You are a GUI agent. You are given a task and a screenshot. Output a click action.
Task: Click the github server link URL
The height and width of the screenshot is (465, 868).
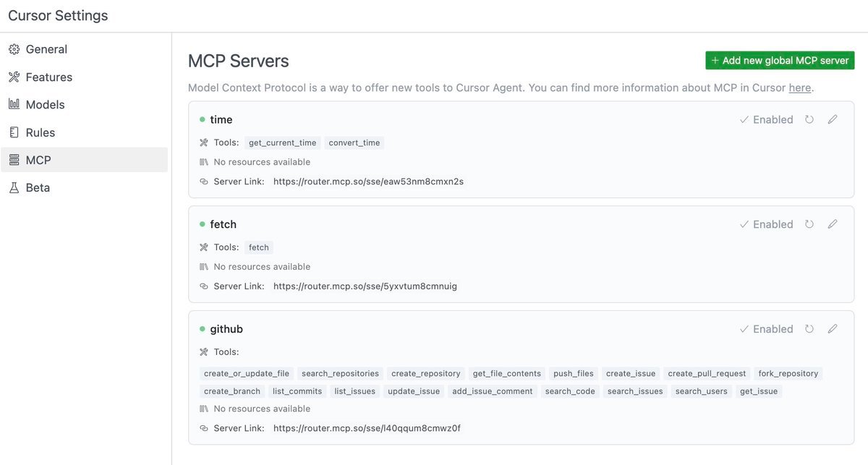tap(367, 428)
